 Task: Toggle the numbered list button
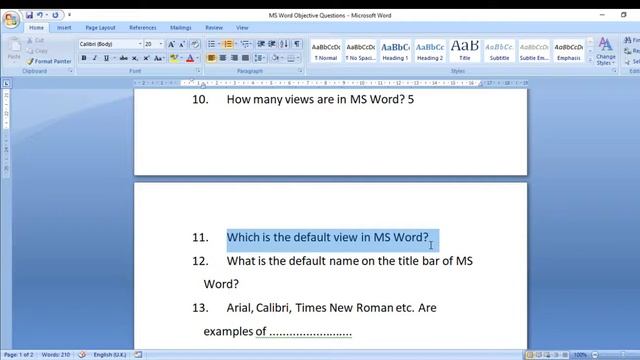pos(228,44)
